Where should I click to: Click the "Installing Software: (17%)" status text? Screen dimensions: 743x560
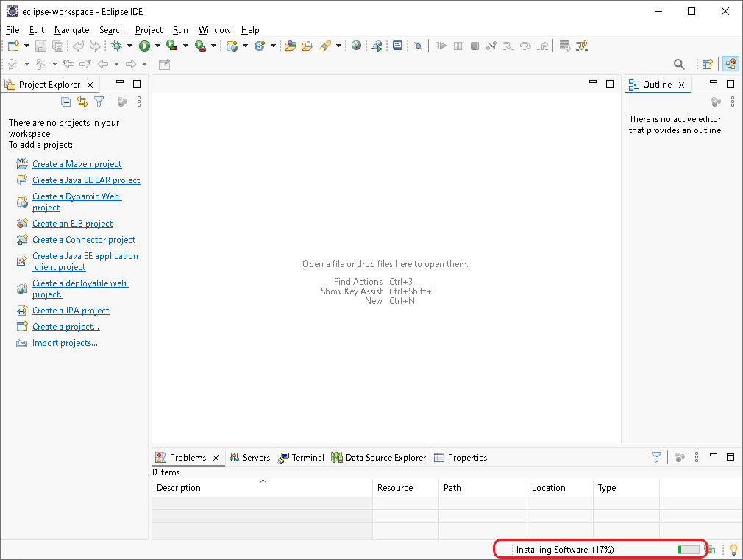point(565,550)
